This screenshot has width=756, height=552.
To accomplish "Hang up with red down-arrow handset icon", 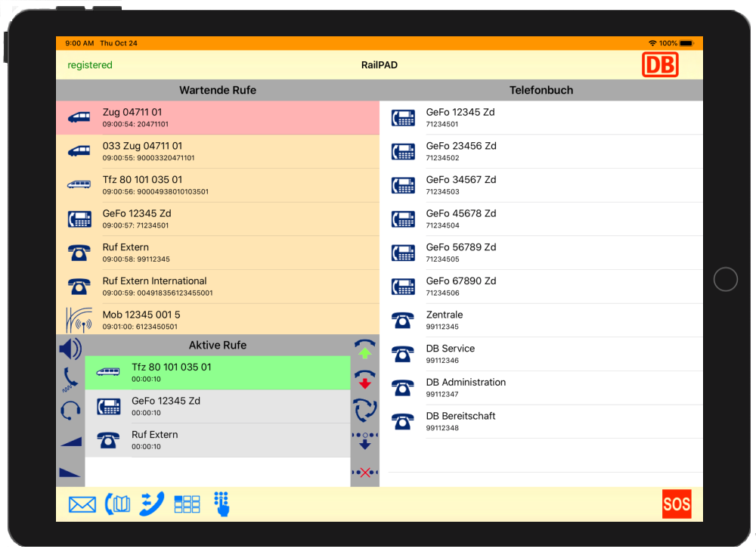I will tap(365, 379).
